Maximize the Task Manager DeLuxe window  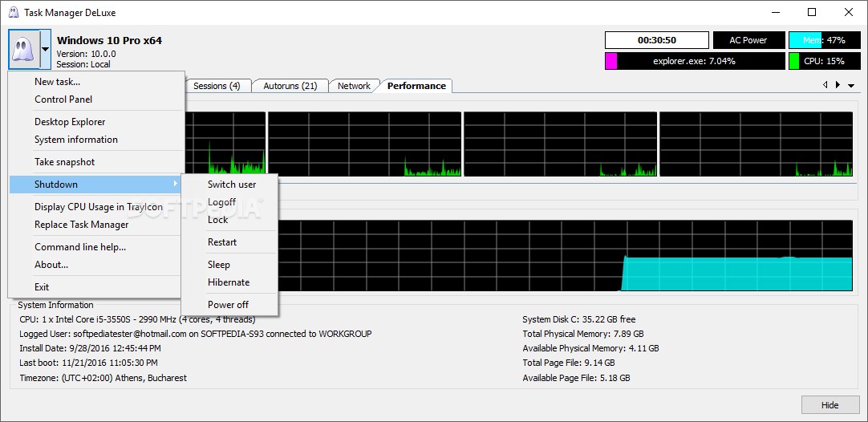[x=812, y=12]
